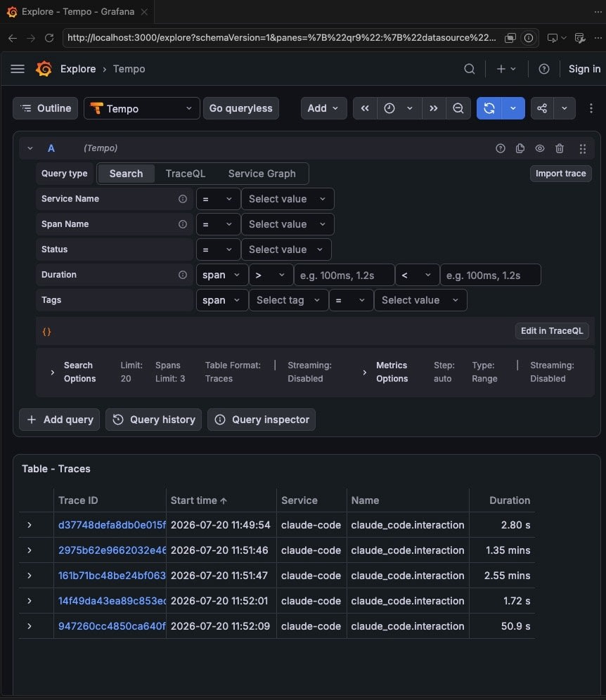Viewport: 606px width, 700px height.
Task: Open Query inspector
Action: click(262, 420)
